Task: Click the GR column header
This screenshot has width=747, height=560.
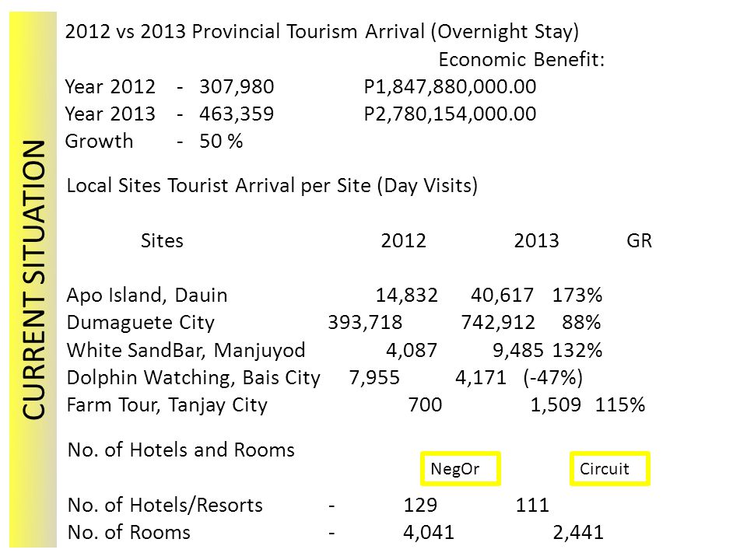Action: tap(639, 240)
